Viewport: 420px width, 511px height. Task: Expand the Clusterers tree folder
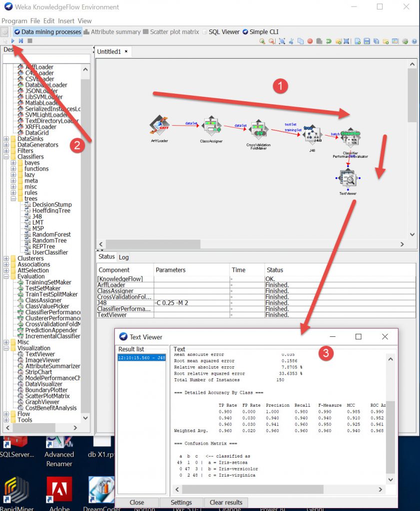tap(6, 258)
